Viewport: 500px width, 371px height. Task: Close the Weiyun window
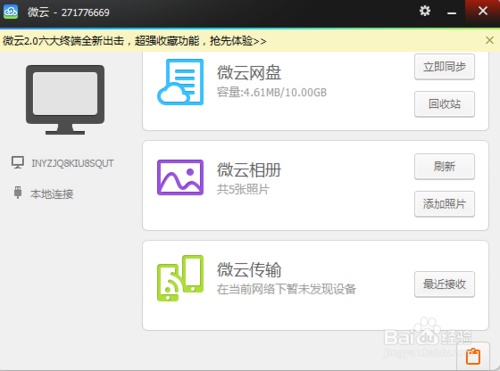[483, 11]
